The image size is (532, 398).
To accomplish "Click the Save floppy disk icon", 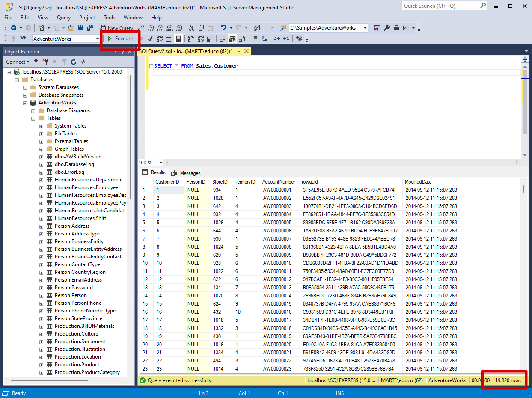I will click(x=80, y=28).
